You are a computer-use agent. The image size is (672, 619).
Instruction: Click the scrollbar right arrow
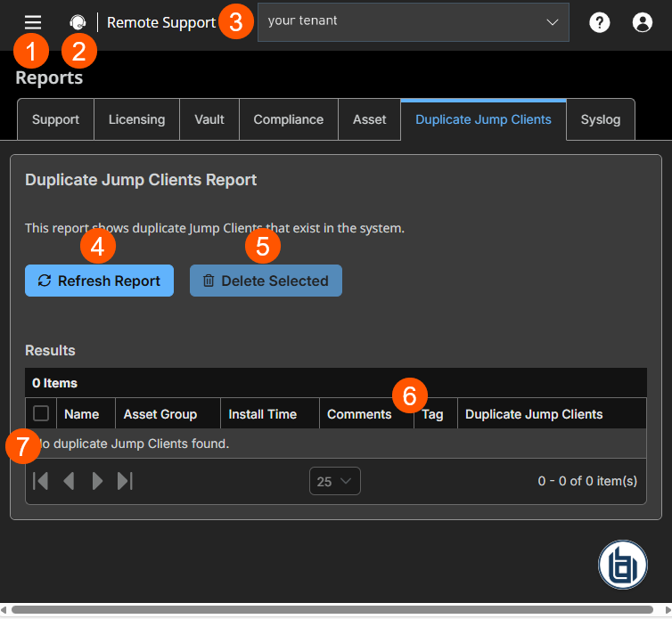click(x=668, y=609)
